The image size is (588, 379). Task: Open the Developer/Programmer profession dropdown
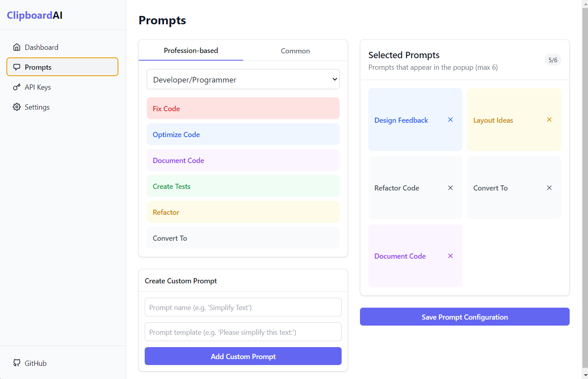pyautogui.click(x=243, y=79)
